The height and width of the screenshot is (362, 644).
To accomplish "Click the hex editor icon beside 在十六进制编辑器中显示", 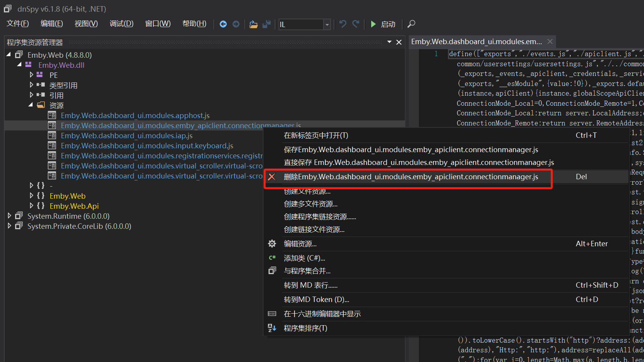I will pyautogui.click(x=272, y=314).
